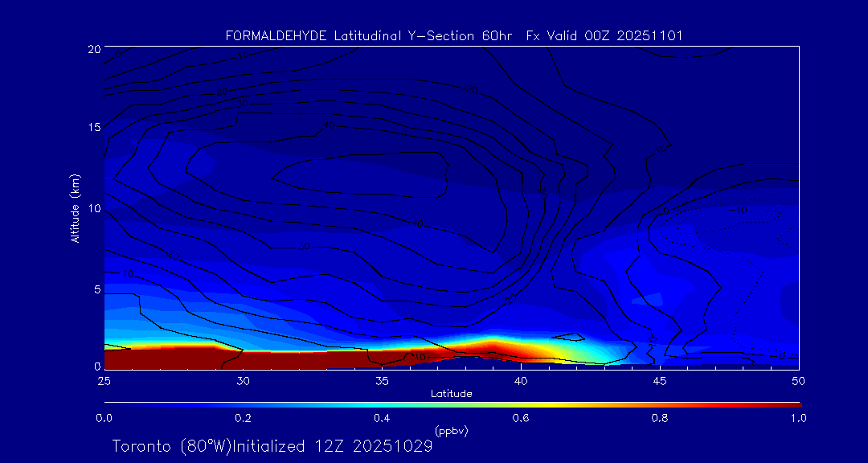Click the colorbar value 0.0
868x463 pixels.
[104, 418]
